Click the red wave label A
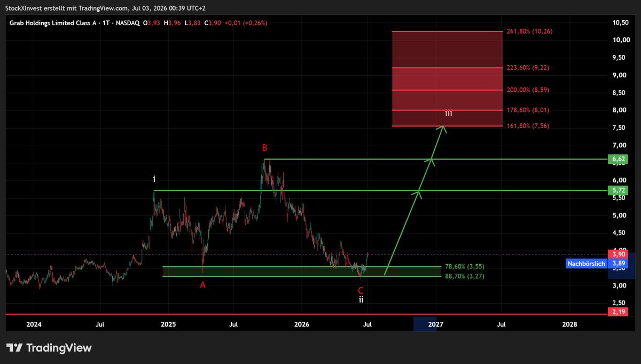The image size is (641, 364). click(202, 285)
